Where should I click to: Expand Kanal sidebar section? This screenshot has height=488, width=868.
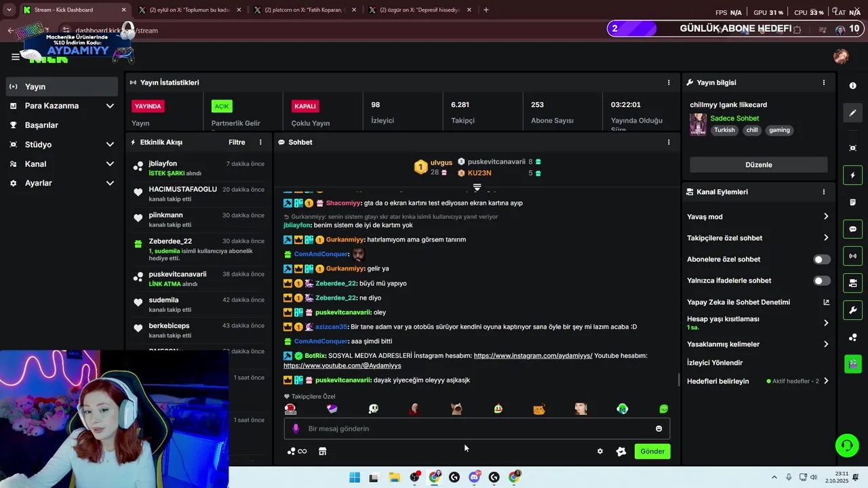(x=110, y=164)
